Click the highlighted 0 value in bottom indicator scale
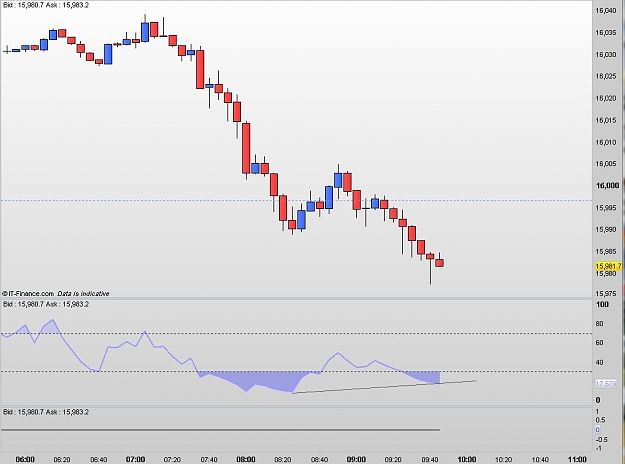The height and width of the screenshot is (464, 625). click(597, 430)
